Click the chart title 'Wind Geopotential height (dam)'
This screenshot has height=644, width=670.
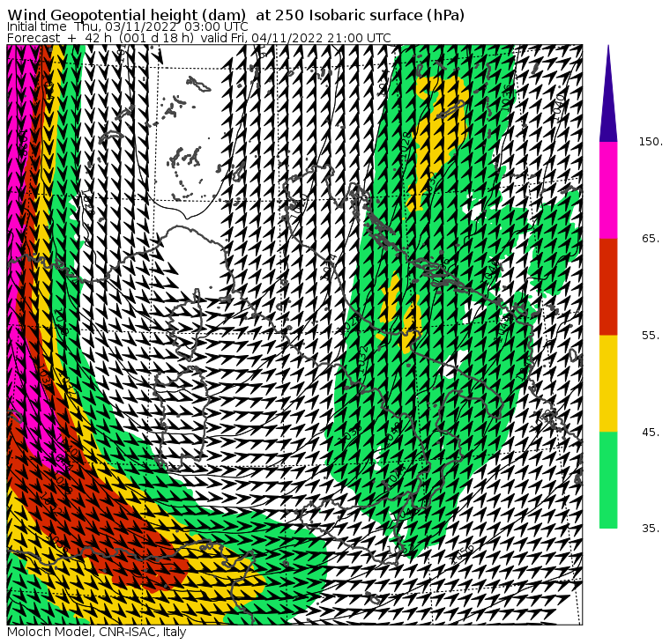click(x=127, y=15)
